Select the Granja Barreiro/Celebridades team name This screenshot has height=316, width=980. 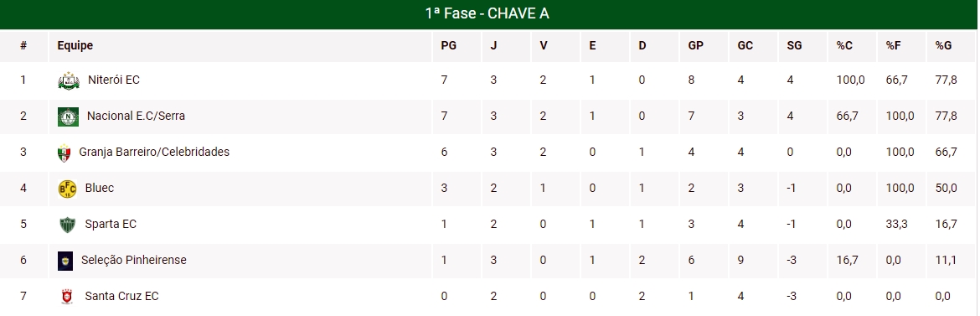point(154,152)
